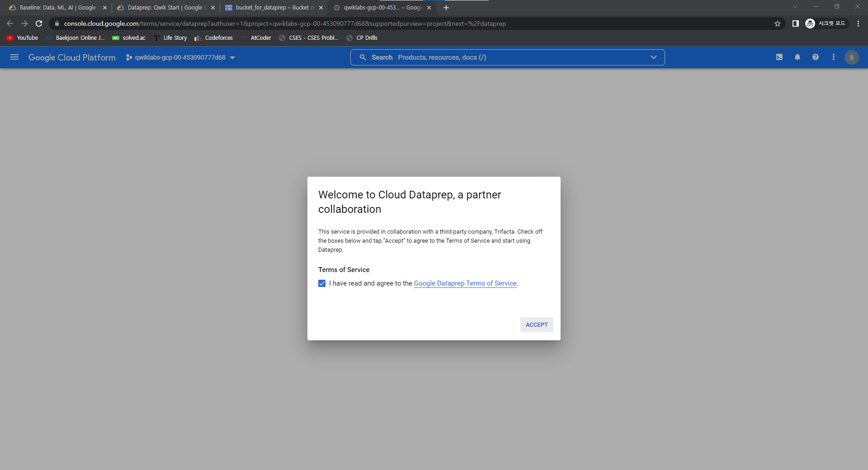This screenshot has width=868, height=470.
Task: Bookmark this page with star icon
Action: pyautogui.click(x=778, y=23)
